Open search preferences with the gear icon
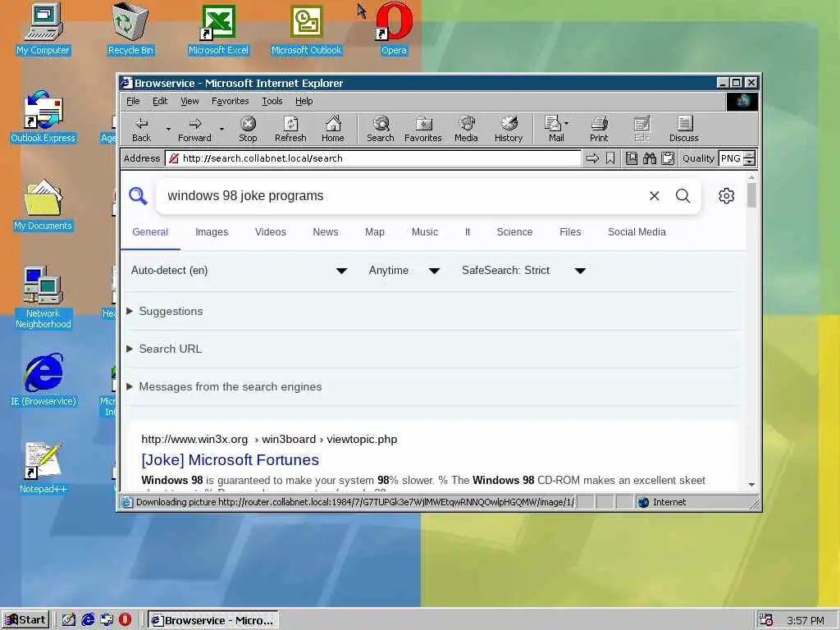840x630 pixels. pos(727,196)
